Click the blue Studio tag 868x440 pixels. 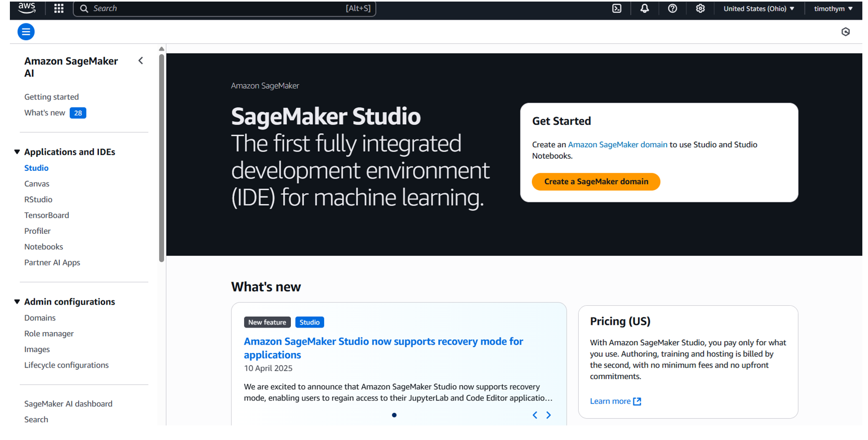[x=310, y=322]
